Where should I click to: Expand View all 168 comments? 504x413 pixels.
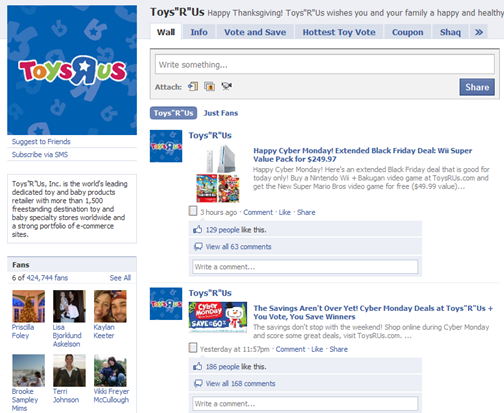click(x=240, y=383)
